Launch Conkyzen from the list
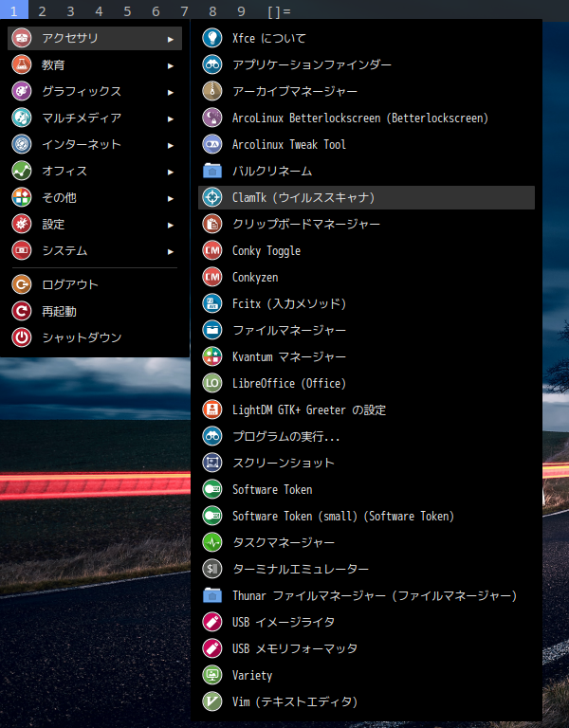 (x=366, y=277)
